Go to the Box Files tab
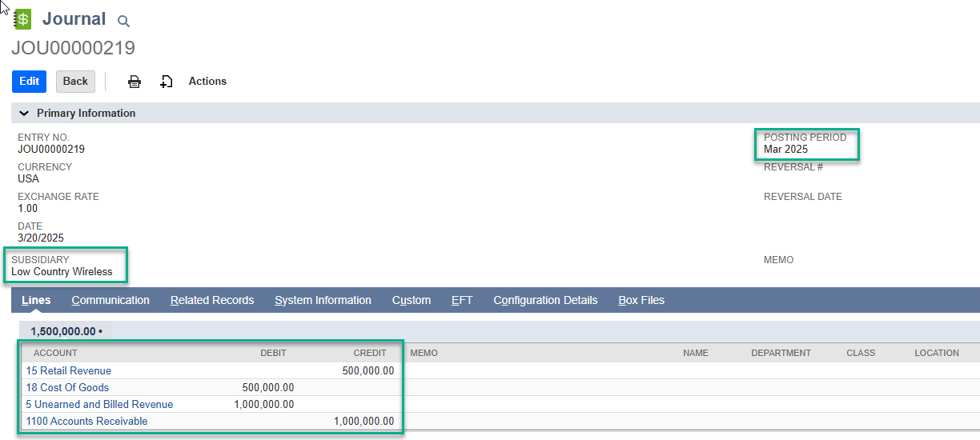Screen dimensions: 980x440 pyautogui.click(x=641, y=301)
